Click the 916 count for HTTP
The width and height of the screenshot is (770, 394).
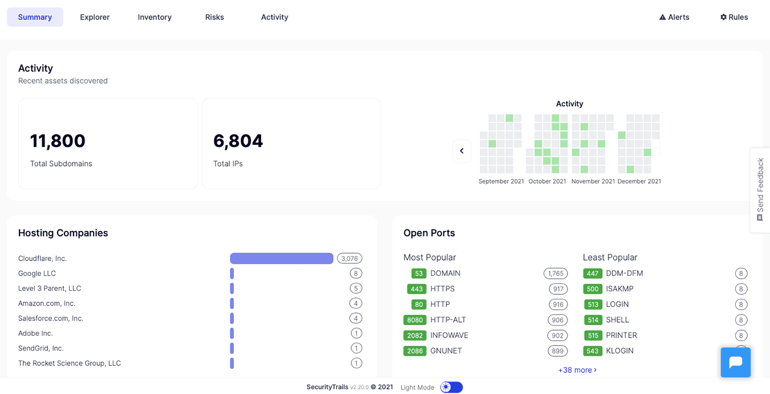click(558, 305)
